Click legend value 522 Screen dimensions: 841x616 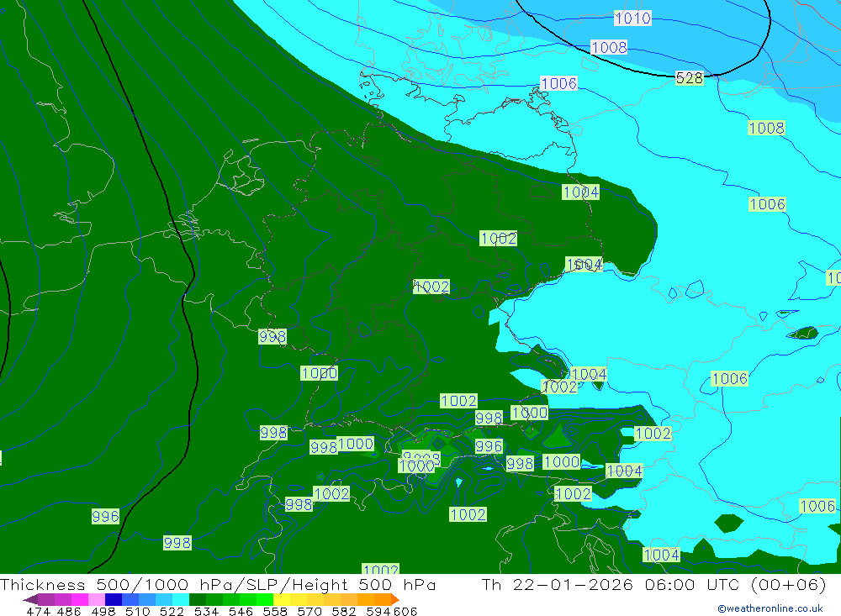pyautogui.click(x=172, y=611)
